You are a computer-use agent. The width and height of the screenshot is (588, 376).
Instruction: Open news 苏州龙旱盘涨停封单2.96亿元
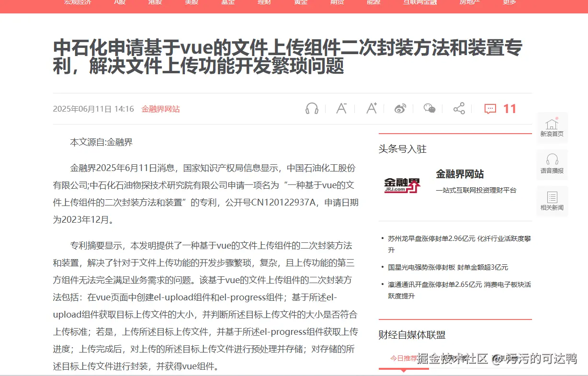[459, 244]
